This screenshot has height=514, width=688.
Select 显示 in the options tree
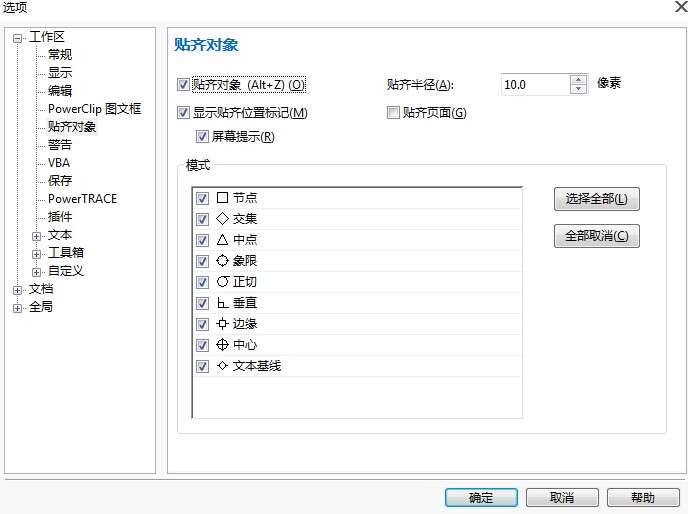point(60,72)
